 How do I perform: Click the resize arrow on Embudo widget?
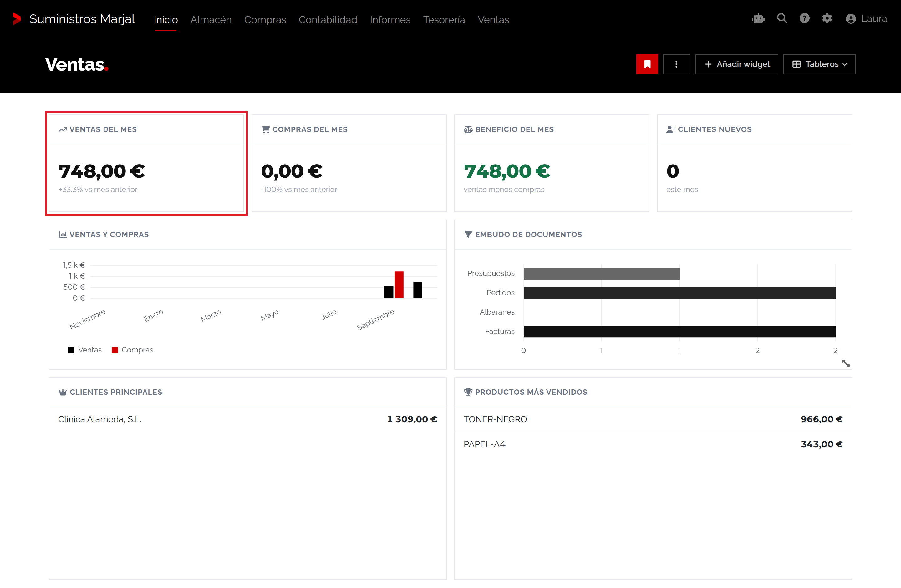(845, 363)
